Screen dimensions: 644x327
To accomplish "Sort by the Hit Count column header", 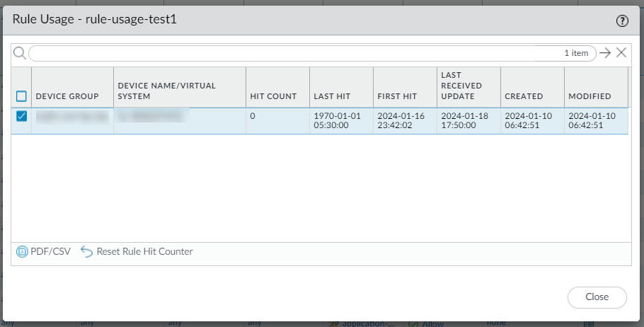I will point(273,96).
